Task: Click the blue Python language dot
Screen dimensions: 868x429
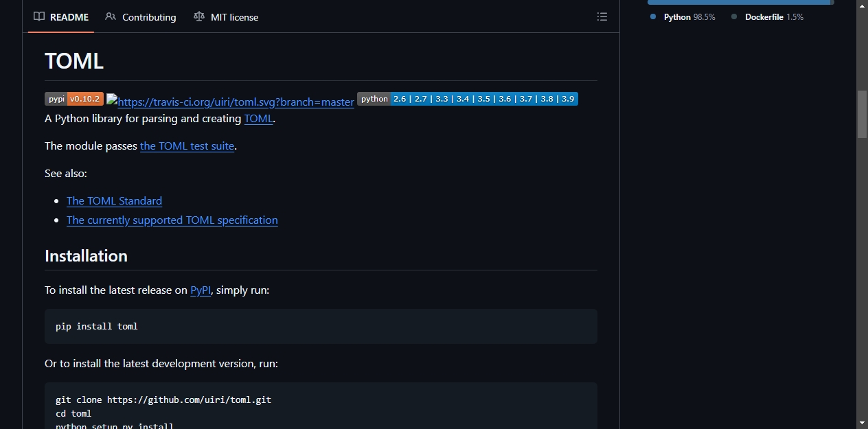Action: pos(653,16)
